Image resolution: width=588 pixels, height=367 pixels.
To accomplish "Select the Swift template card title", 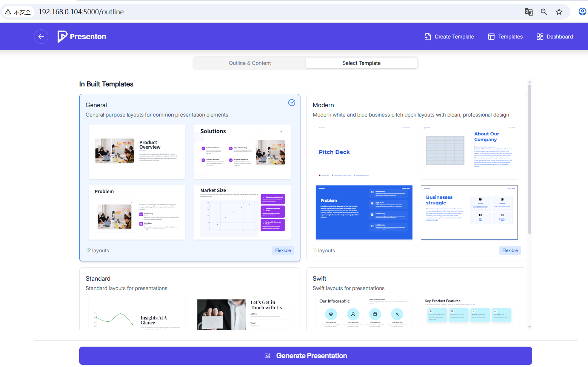I will click(320, 279).
